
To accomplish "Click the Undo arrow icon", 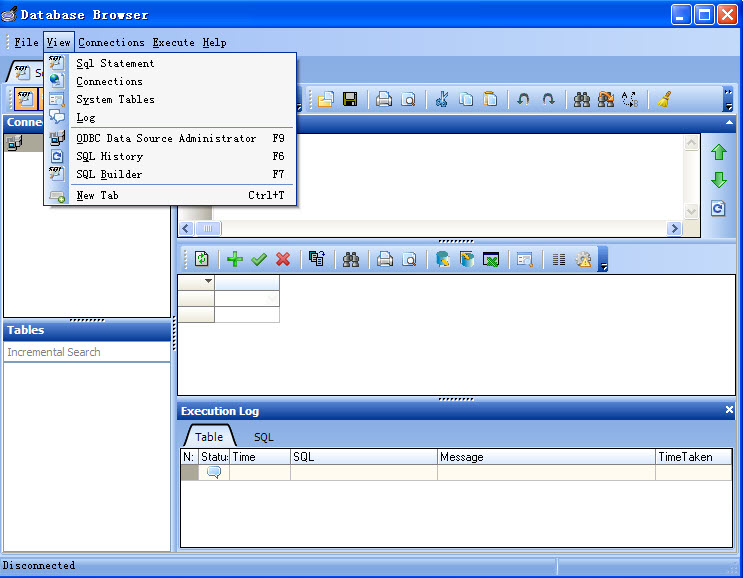I will 523,99.
